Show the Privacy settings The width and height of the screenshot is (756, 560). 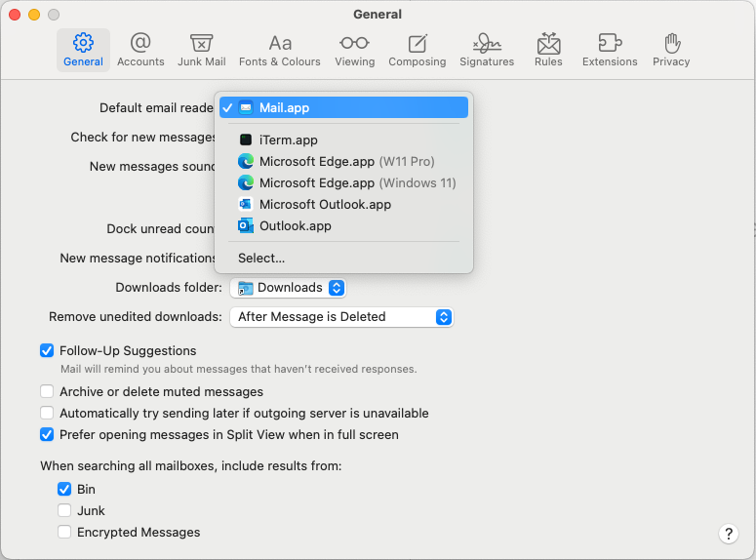671,50
